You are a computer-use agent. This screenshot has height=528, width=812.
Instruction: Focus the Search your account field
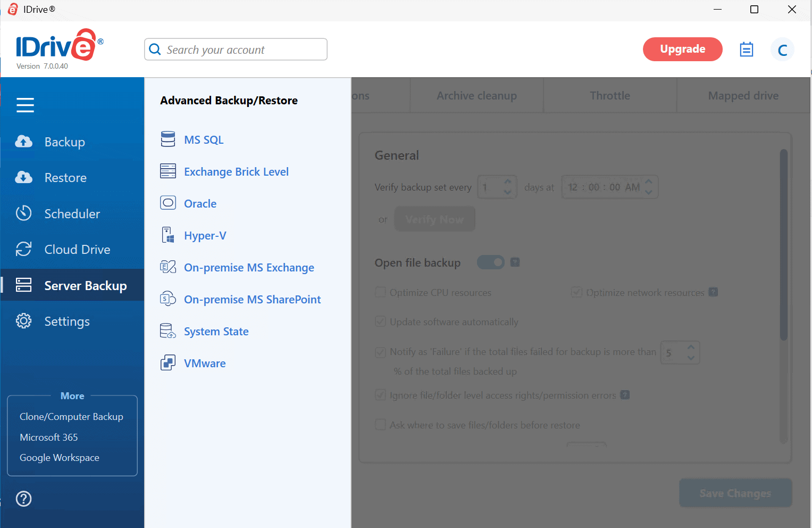click(x=236, y=49)
